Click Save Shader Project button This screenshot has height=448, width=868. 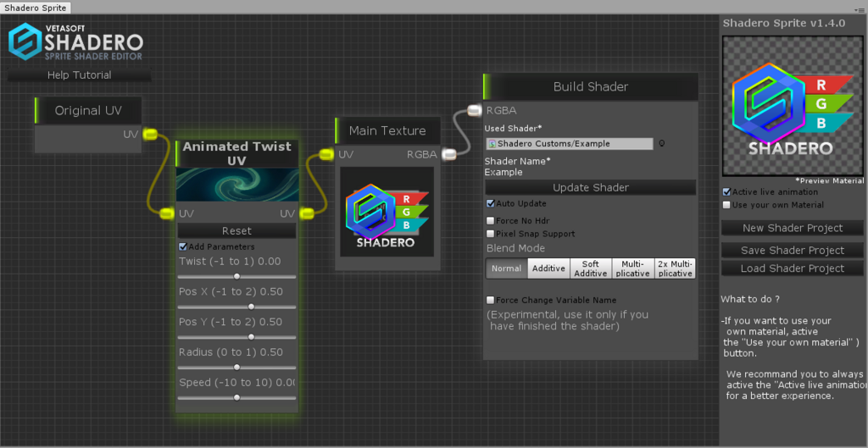[x=793, y=251]
